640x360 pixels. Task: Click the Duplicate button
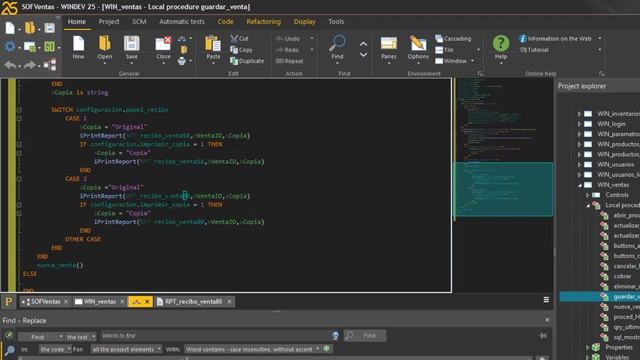(x=247, y=61)
